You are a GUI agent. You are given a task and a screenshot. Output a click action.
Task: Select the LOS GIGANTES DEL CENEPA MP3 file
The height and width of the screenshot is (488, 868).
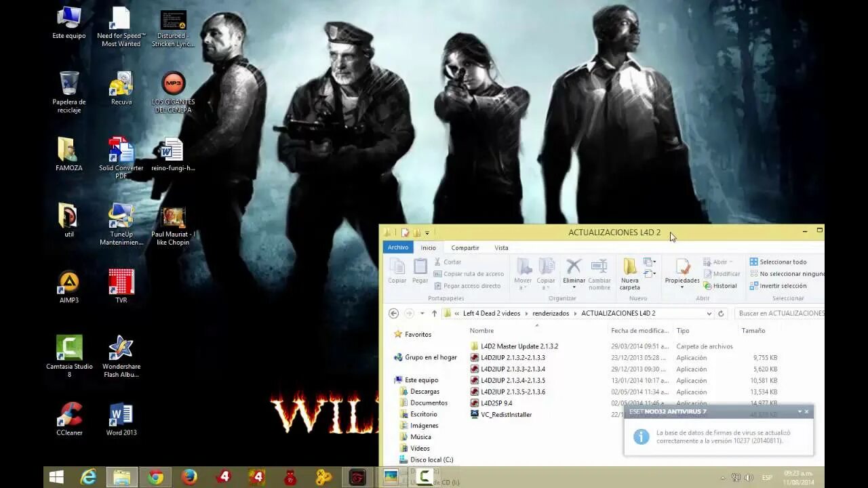[173, 92]
